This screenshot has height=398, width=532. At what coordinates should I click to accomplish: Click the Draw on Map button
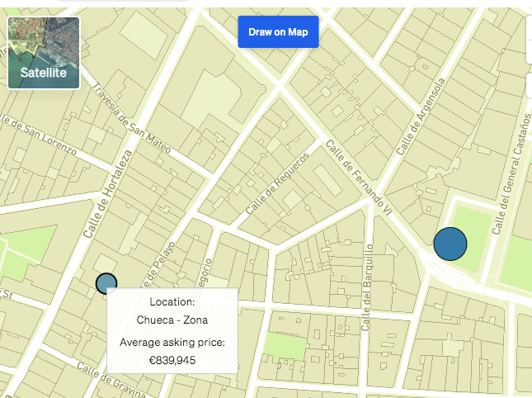point(278,32)
